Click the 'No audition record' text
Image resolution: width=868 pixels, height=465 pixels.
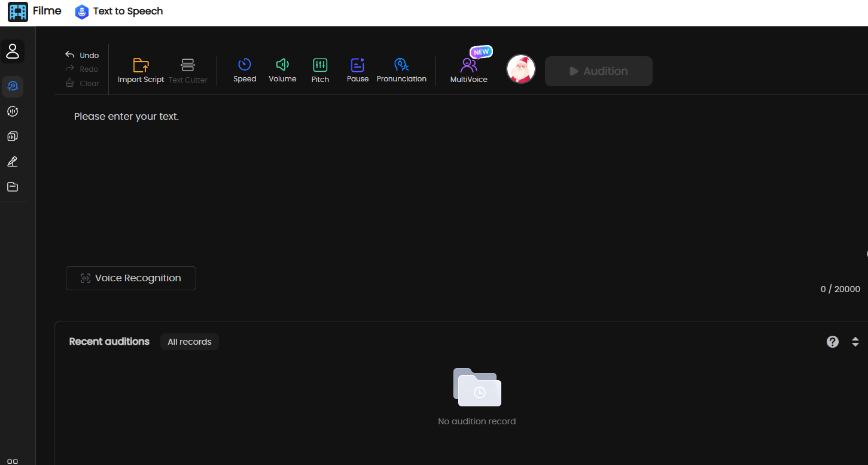[477, 421]
